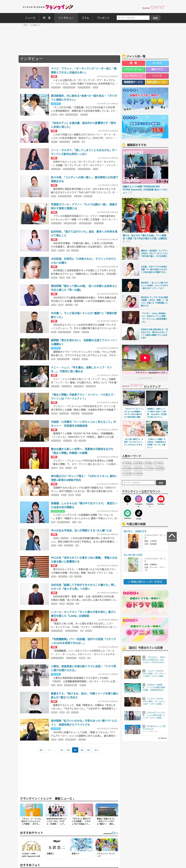Screen dimensions: 186x868
Task: Click the #乃木坂46 keyword tag
Action: 158,463
